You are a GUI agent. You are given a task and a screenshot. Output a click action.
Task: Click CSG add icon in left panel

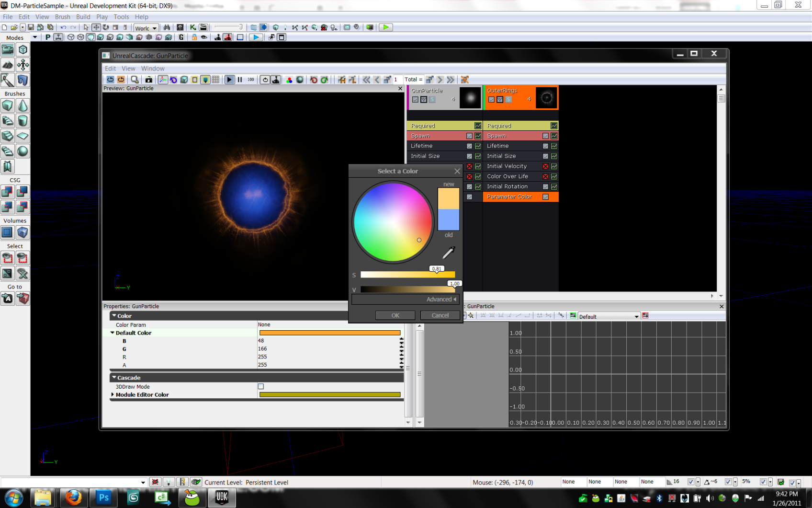(8, 192)
